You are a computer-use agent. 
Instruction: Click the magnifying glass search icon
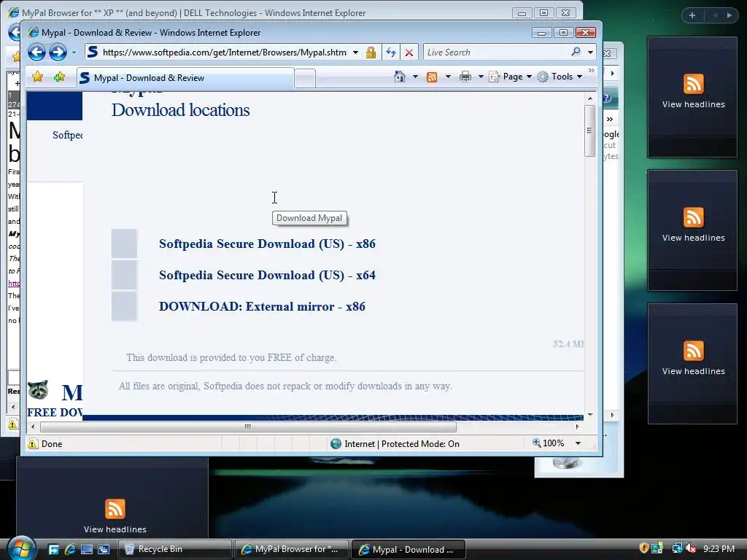[576, 52]
